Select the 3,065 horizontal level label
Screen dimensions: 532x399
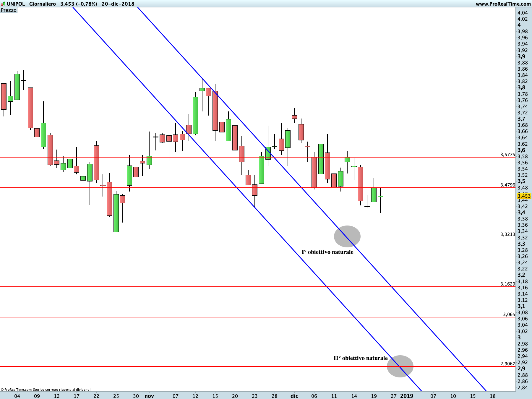509,314
